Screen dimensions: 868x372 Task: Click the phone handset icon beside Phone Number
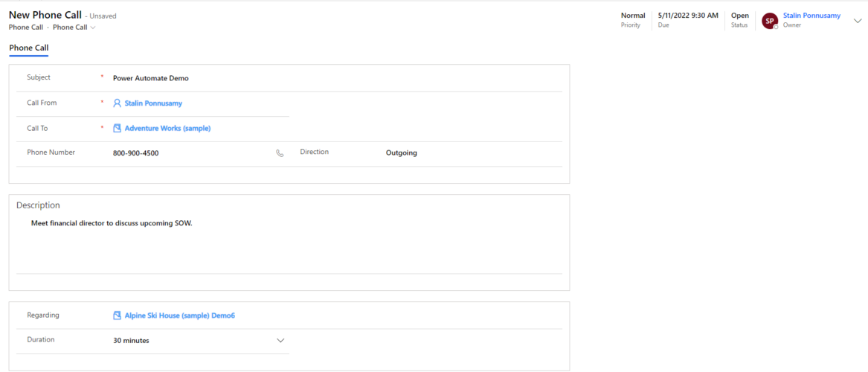[280, 153]
